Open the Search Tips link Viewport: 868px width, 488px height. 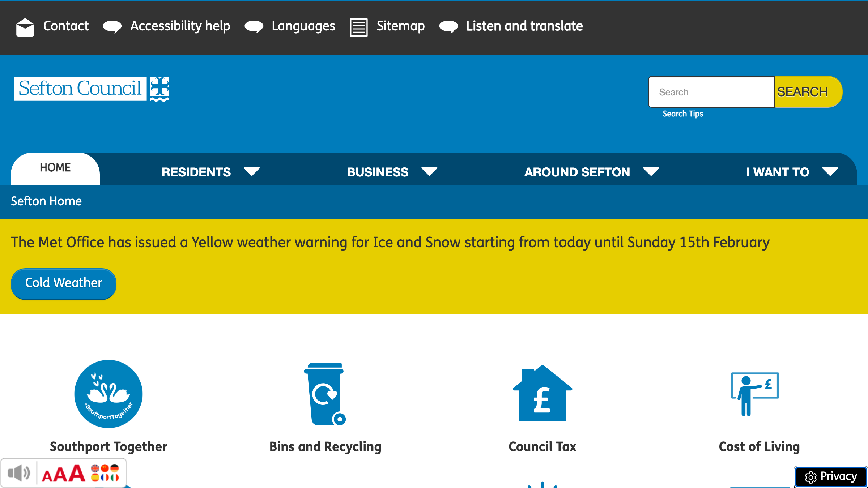pyautogui.click(x=683, y=114)
